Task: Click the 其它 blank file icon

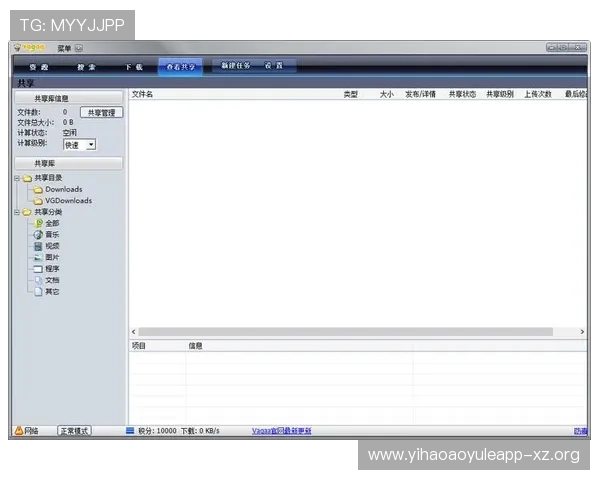Action: pos(38,292)
